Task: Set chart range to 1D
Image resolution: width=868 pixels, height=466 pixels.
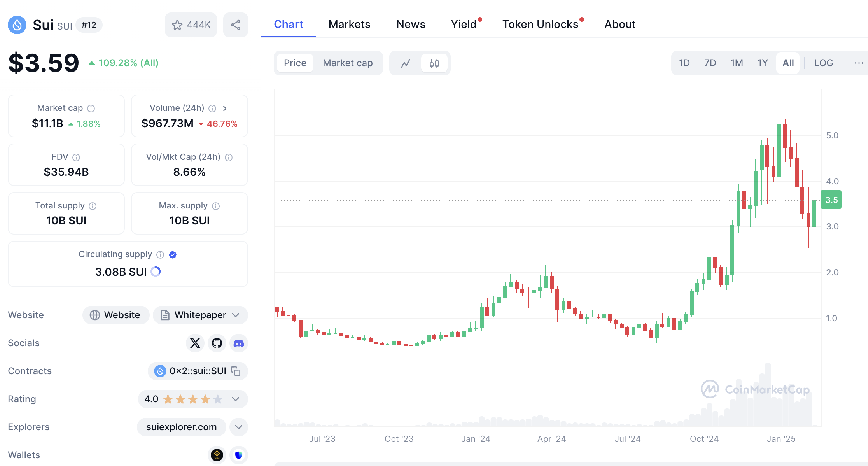Action: pos(684,63)
